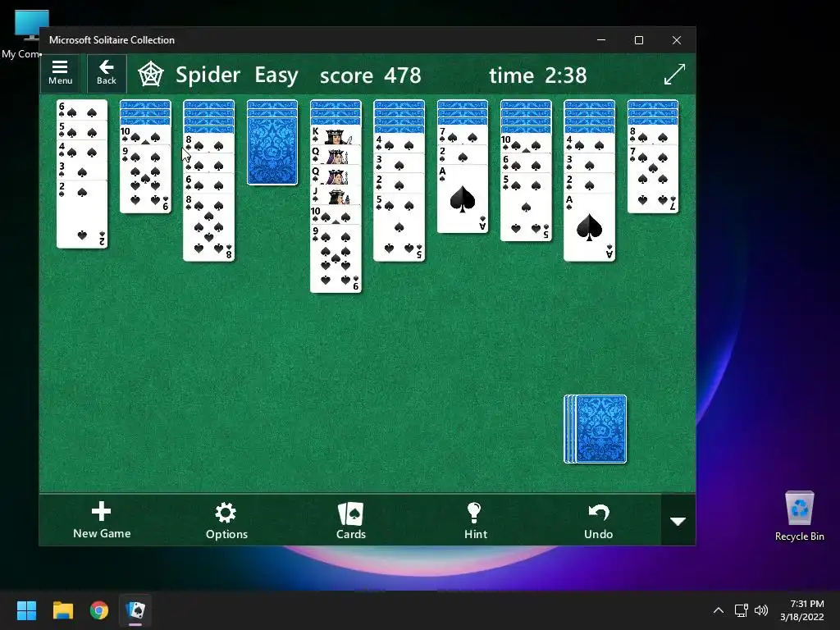840x630 pixels.
Task: Click the time 2:38 display
Action: [538, 75]
